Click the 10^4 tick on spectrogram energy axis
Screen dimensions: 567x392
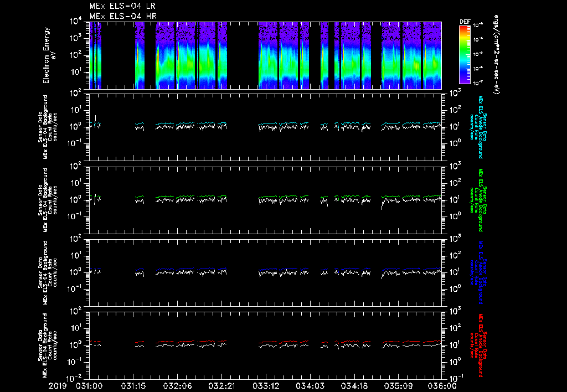76,22
